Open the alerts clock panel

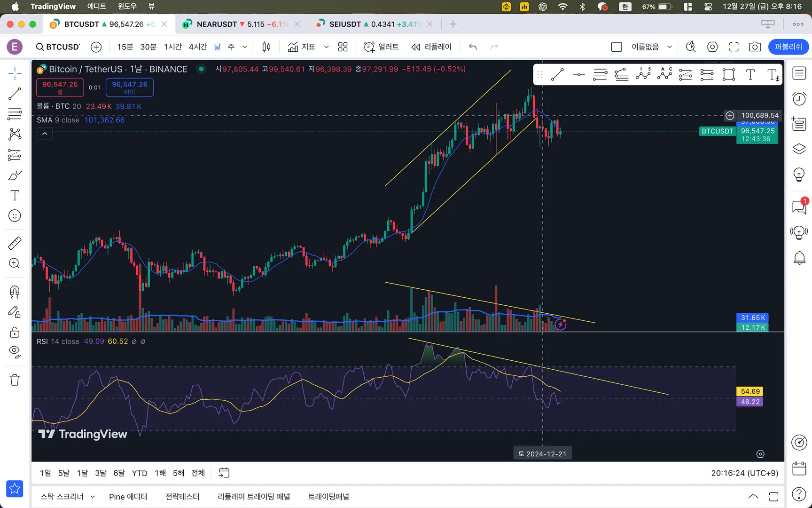pyautogui.click(x=799, y=99)
